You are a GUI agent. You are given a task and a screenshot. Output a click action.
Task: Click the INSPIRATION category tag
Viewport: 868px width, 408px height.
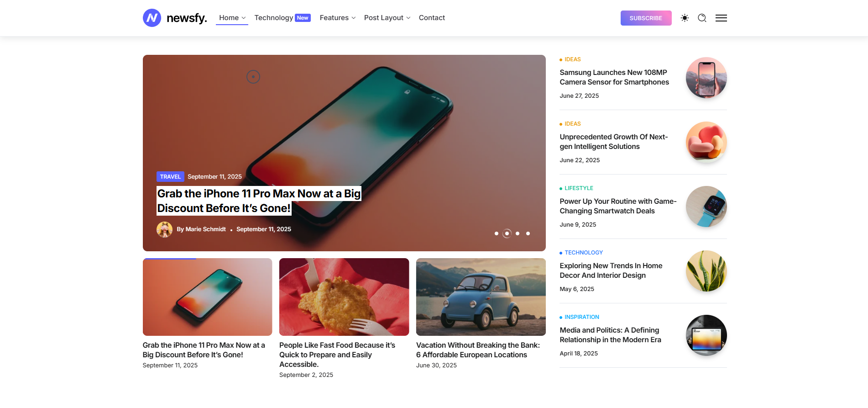(x=582, y=317)
